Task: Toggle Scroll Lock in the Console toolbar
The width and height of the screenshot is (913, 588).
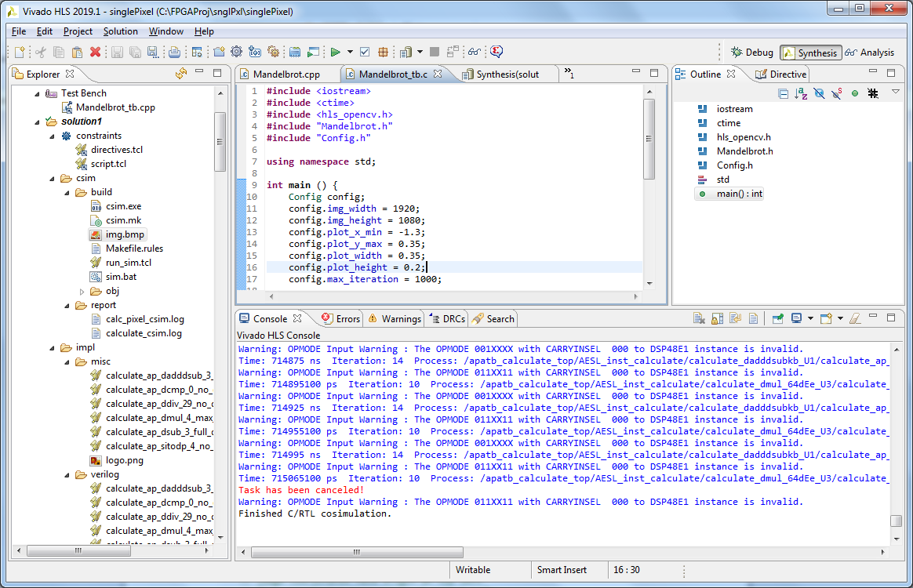Action: [717, 318]
